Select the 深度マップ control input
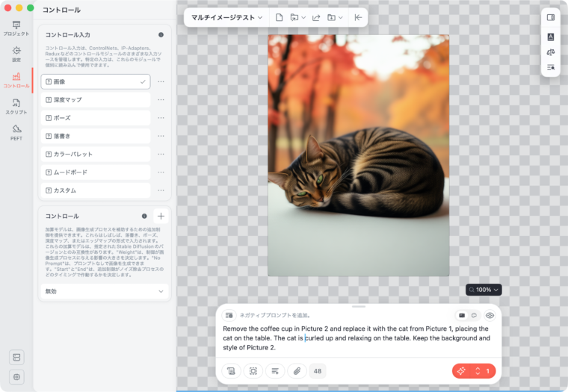 coord(95,99)
